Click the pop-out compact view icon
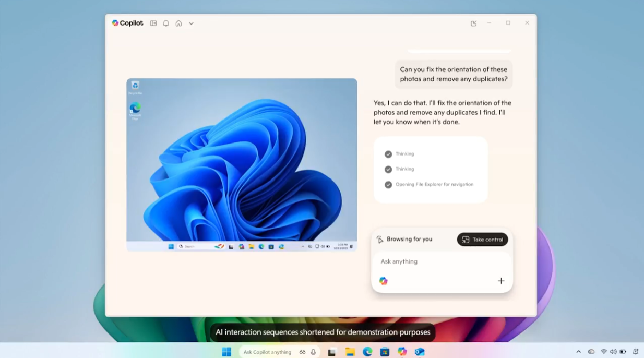Screen dimensions: 644x358 (x=473, y=23)
